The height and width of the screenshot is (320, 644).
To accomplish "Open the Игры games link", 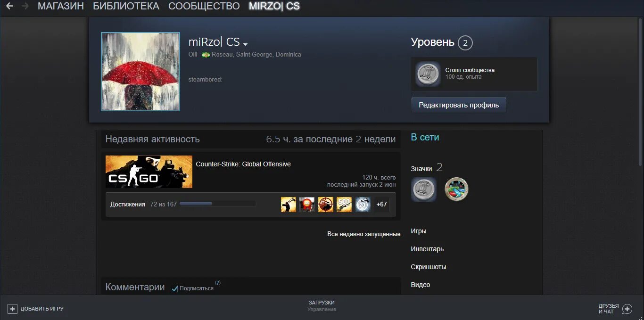I will point(419,231).
